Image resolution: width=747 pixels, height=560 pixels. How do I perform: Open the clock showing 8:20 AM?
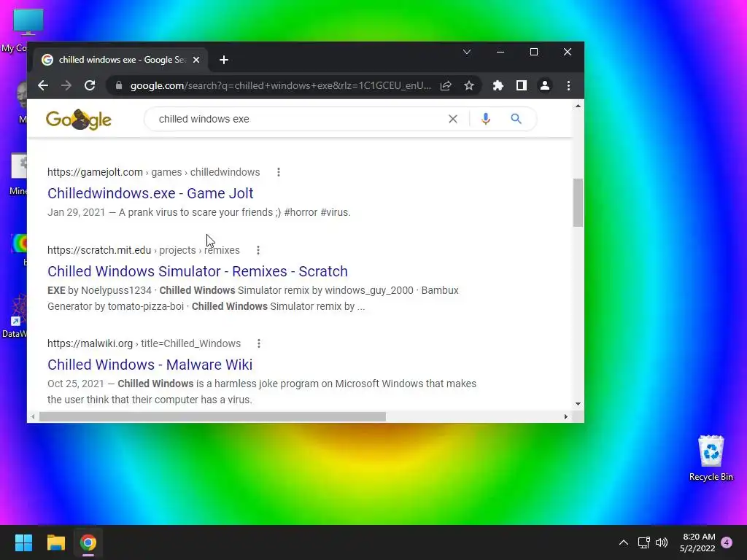(698, 542)
